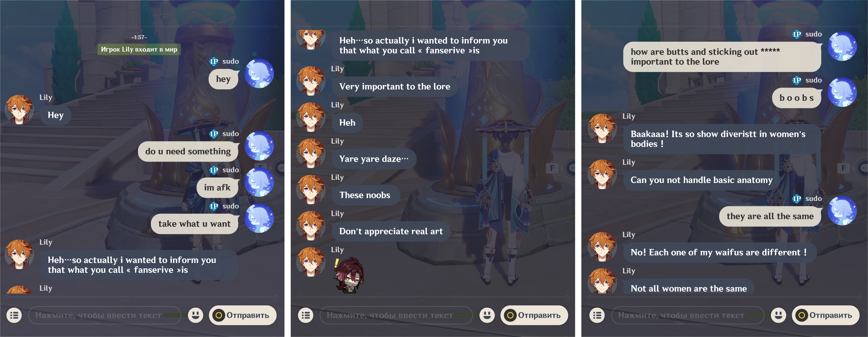
Task: Click the 1P badge above 'im afk'
Action: pyautogui.click(x=214, y=170)
